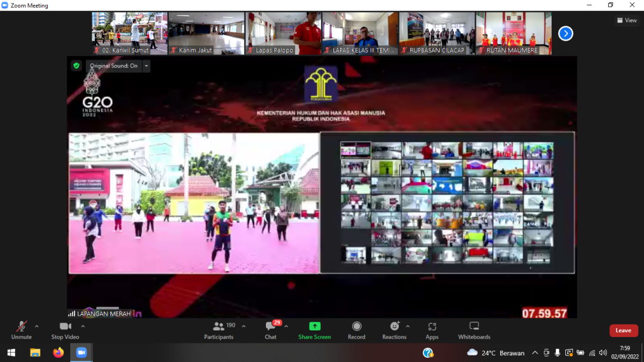Expand Participants options chevron

[243, 326]
